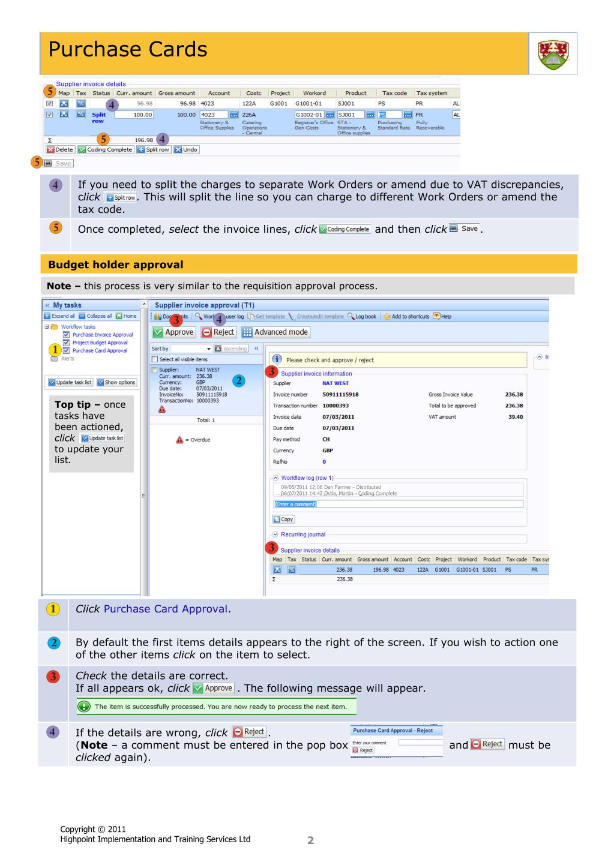
Task: Click the large Approve button
Action: click(x=173, y=332)
